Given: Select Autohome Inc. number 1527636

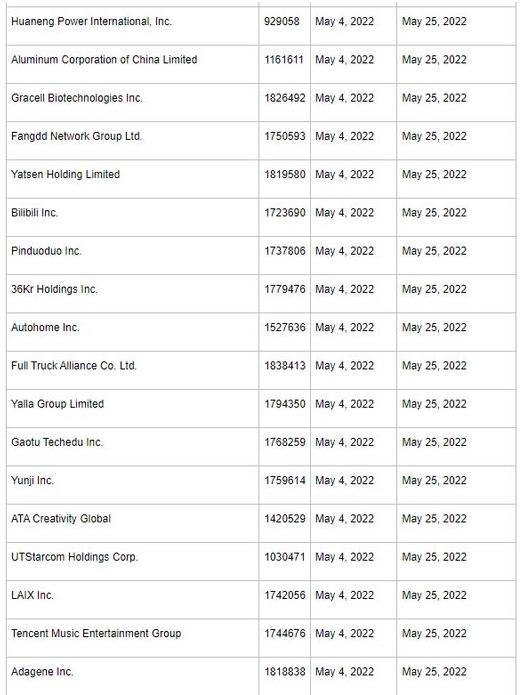Looking at the screenshot, I should pyautogui.click(x=285, y=327).
